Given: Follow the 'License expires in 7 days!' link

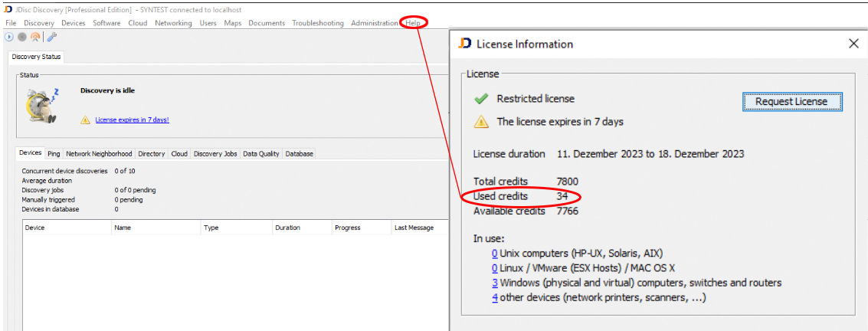Looking at the screenshot, I should (x=132, y=120).
